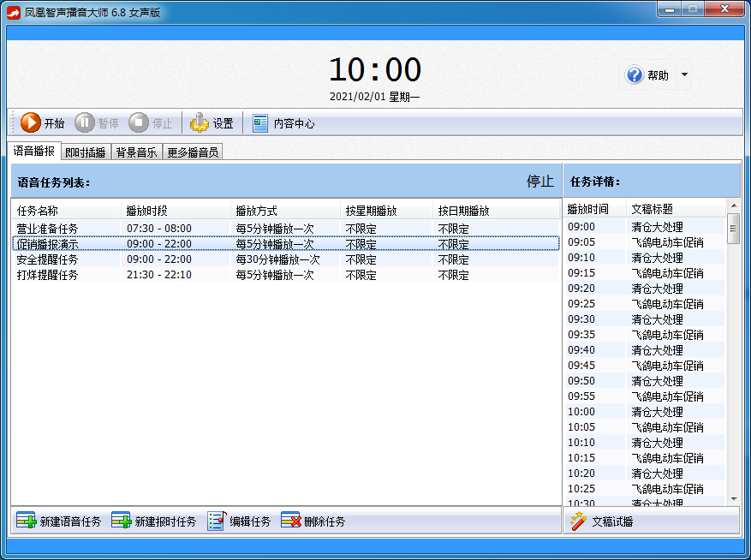Screen dimensions: 751x560
Task: Select the 营业准备任务 row
Action: (x=48, y=229)
